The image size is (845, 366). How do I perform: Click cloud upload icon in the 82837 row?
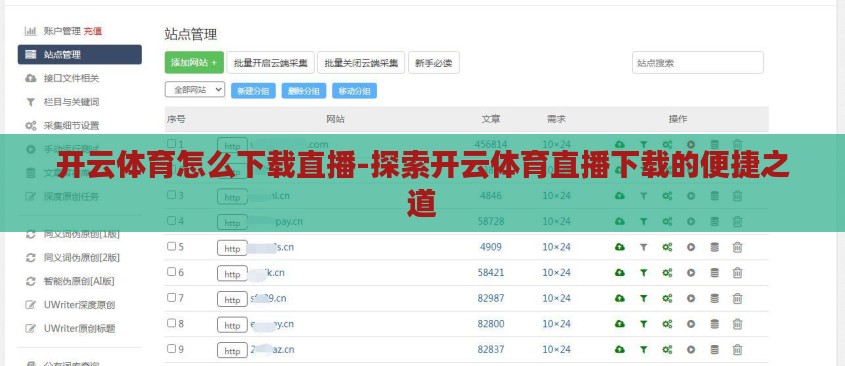point(620,349)
